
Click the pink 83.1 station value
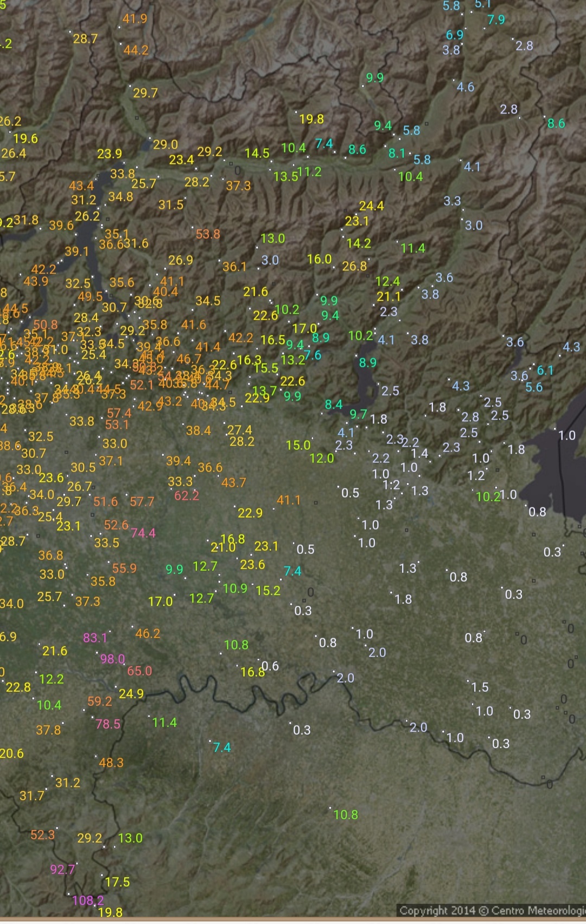[95, 638]
